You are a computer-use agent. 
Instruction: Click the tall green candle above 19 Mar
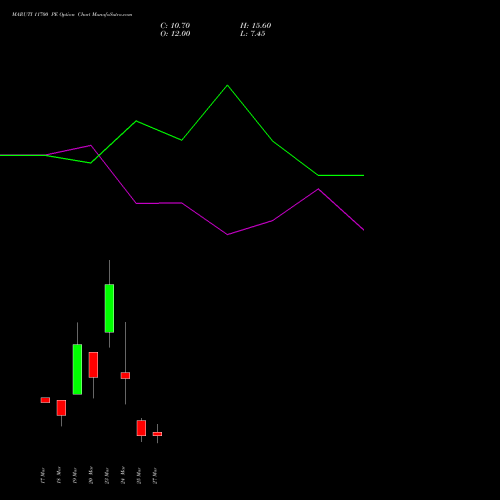[77, 369]
